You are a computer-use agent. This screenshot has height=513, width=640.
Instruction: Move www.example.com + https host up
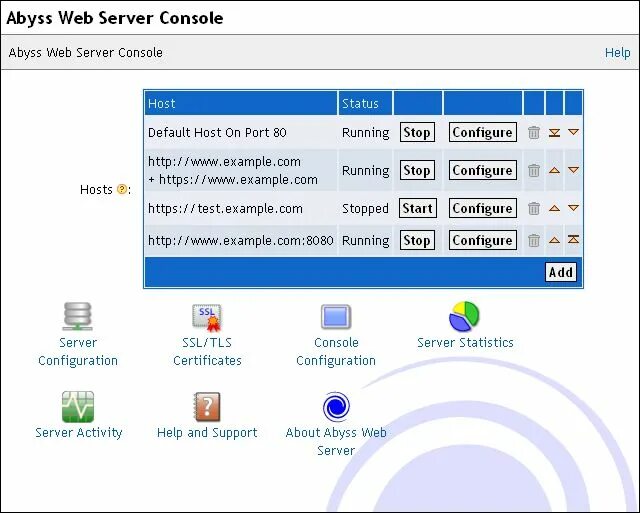(554, 170)
